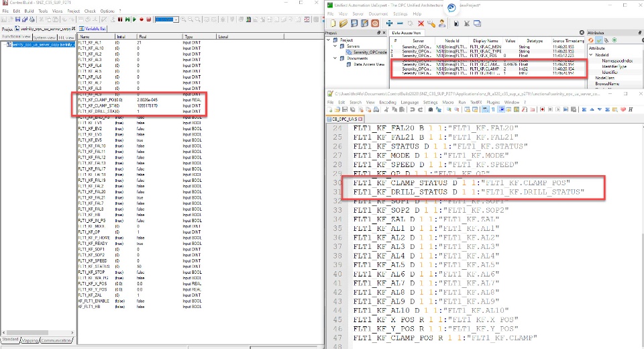Select variable row KF_FLT1_ENABLE
Screen dimensions: 644x349
(93, 301)
